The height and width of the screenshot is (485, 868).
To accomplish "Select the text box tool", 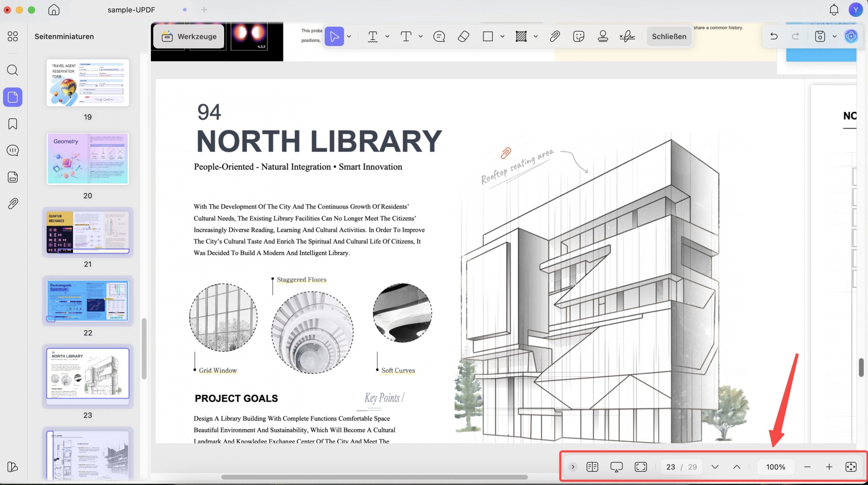I will tap(406, 36).
